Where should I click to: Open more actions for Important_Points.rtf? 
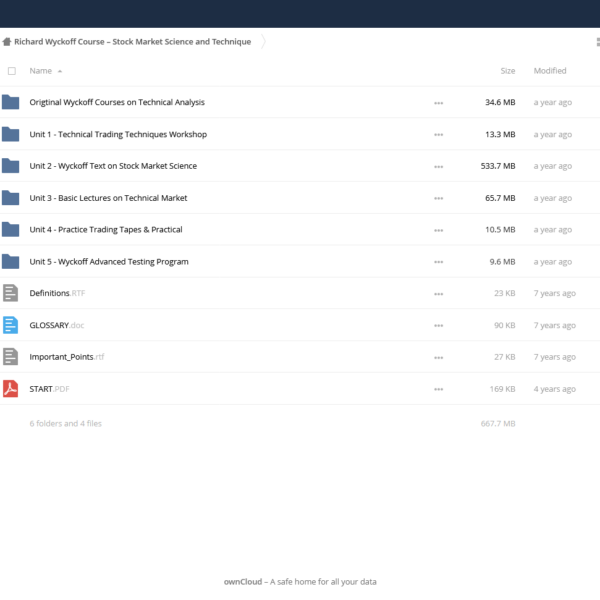439,358
